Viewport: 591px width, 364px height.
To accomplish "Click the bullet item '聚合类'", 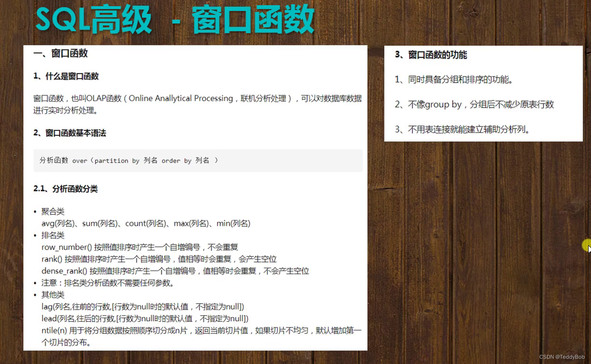I will click(53, 211).
